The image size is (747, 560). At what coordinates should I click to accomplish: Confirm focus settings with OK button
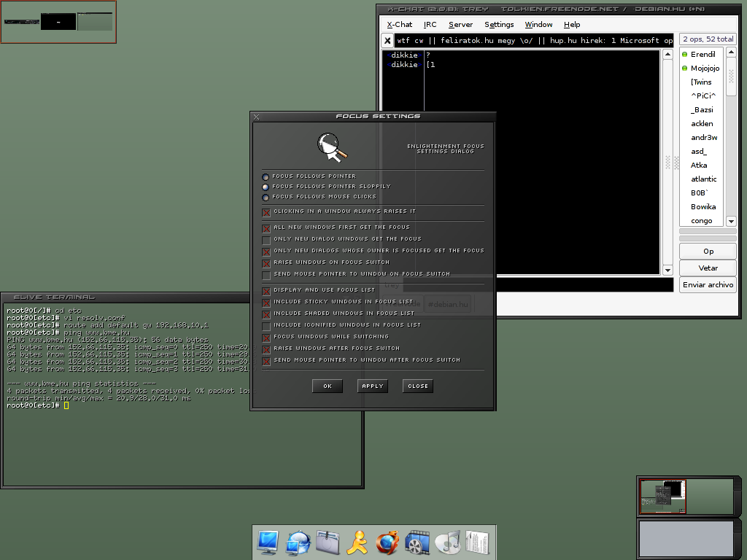[x=328, y=386]
